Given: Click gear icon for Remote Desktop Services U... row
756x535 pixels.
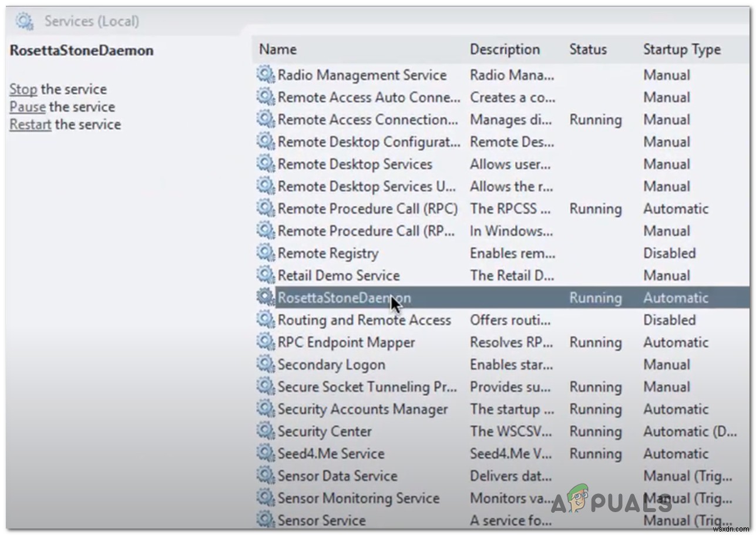Looking at the screenshot, I should click(266, 187).
